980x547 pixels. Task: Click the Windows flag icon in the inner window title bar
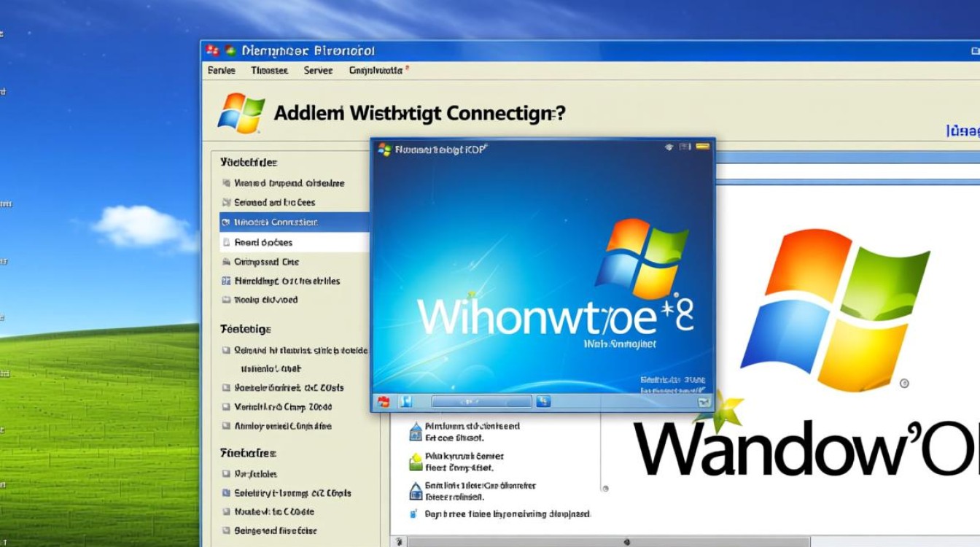pos(384,150)
